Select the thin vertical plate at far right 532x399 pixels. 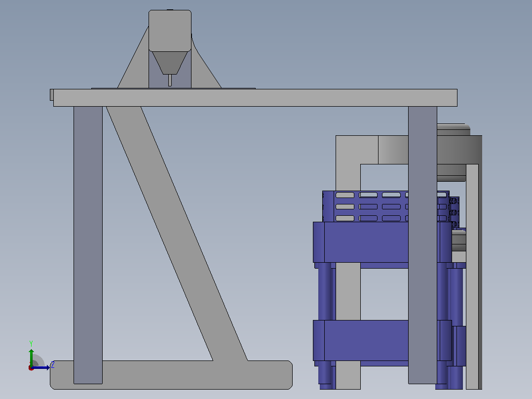472,277
